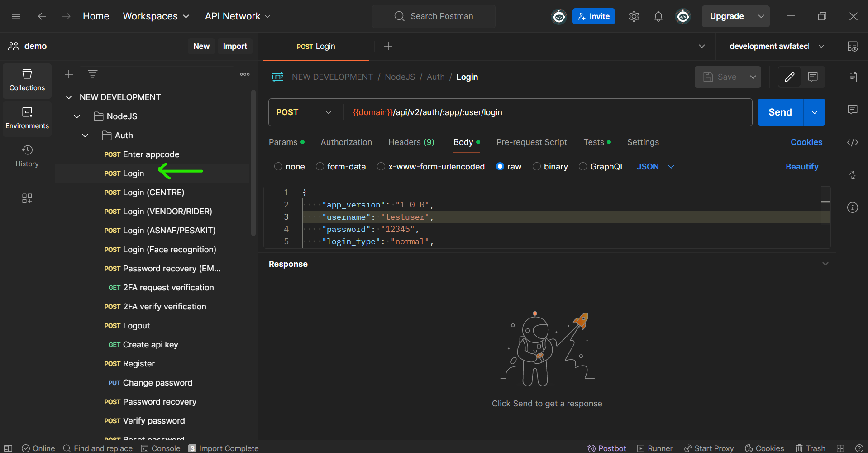Open the History sidebar panel
The image size is (868, 453).
pos(27,156)
